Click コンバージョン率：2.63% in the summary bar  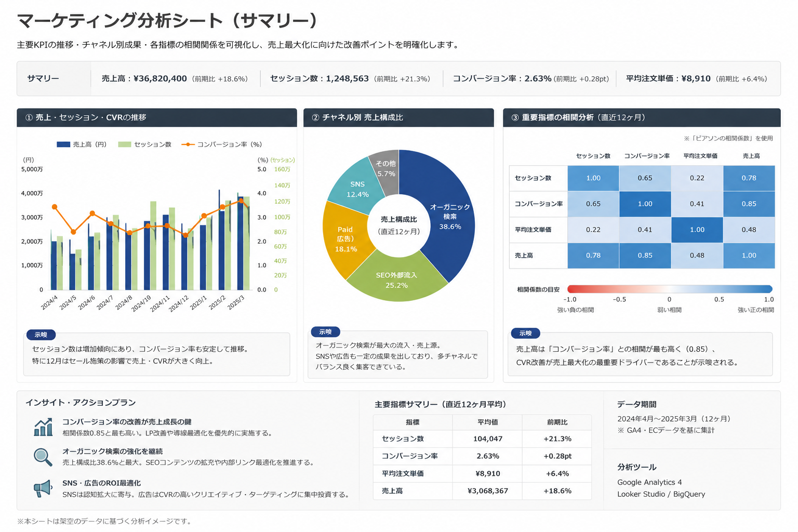pos(502,78)
